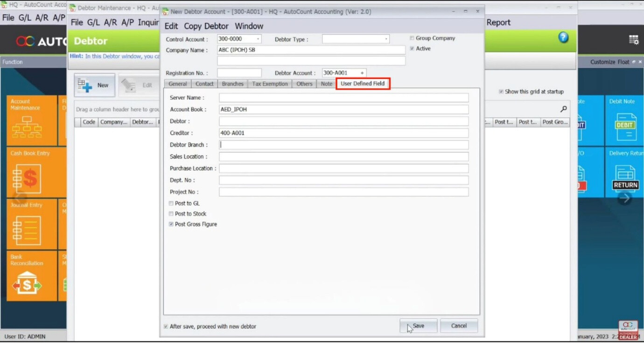Uncheck the Post Gross Figure checkbox
644x343 pixels.
coord(171,224)
